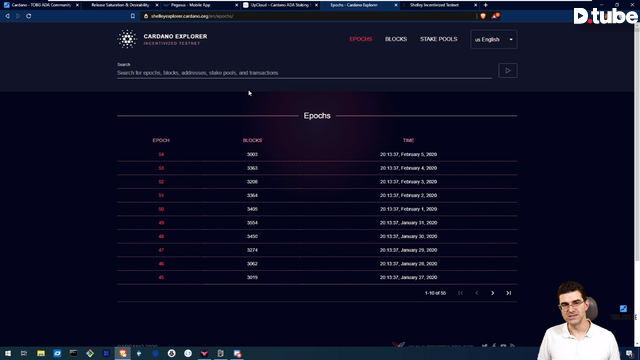
Task: Submit search with the play arrow button
Action: [x=508, y=71]
